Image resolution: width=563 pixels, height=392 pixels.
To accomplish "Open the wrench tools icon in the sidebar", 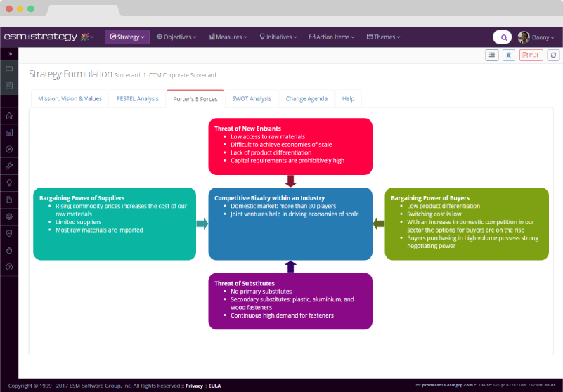I will click(x=9, y=166).
